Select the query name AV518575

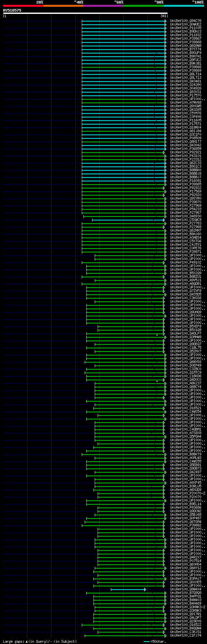click(12, 10)
